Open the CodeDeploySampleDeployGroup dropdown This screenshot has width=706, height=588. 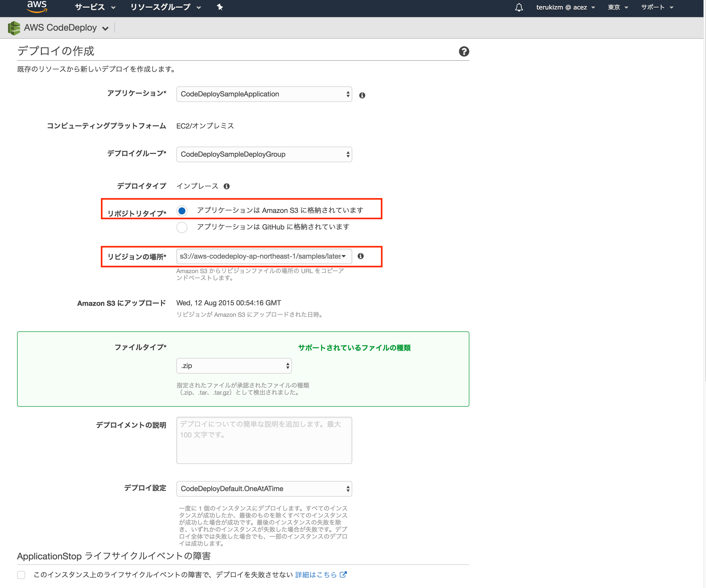264,154
